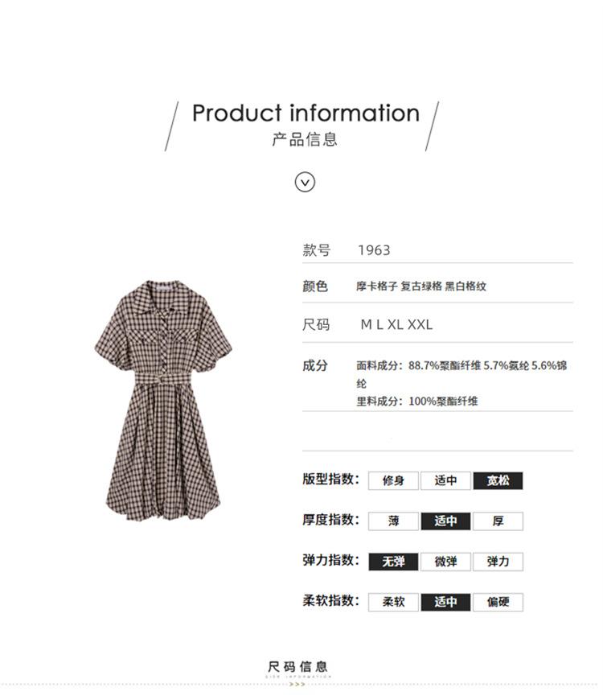Pick 适中 in the 柔软指数 row
Viewport: 603px width, 700px height.
(x=445, y=602)
